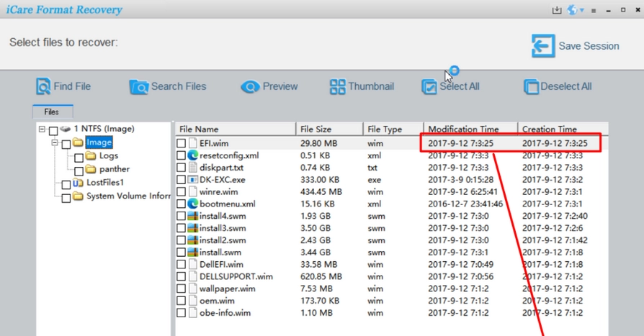Image resolution: width=644 pixels, height=336 pixels.
Task: Select the panther folder in the tree
Action: (x=115, y=169)
